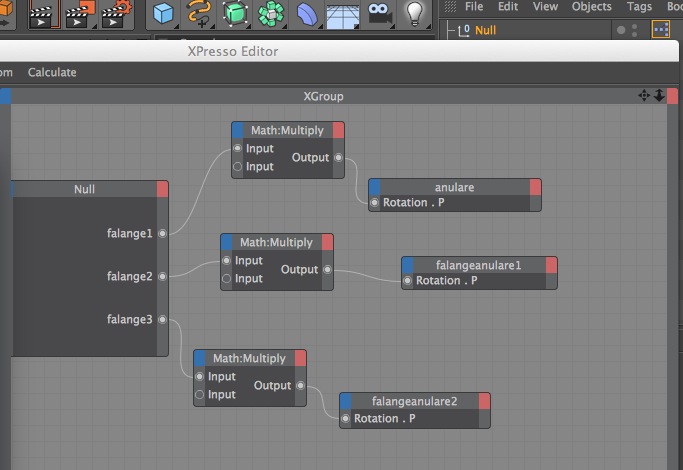Viewport: 683px width, 470px height.
Task: Select the Null node title bar
Action: click(x=84, y=189)
